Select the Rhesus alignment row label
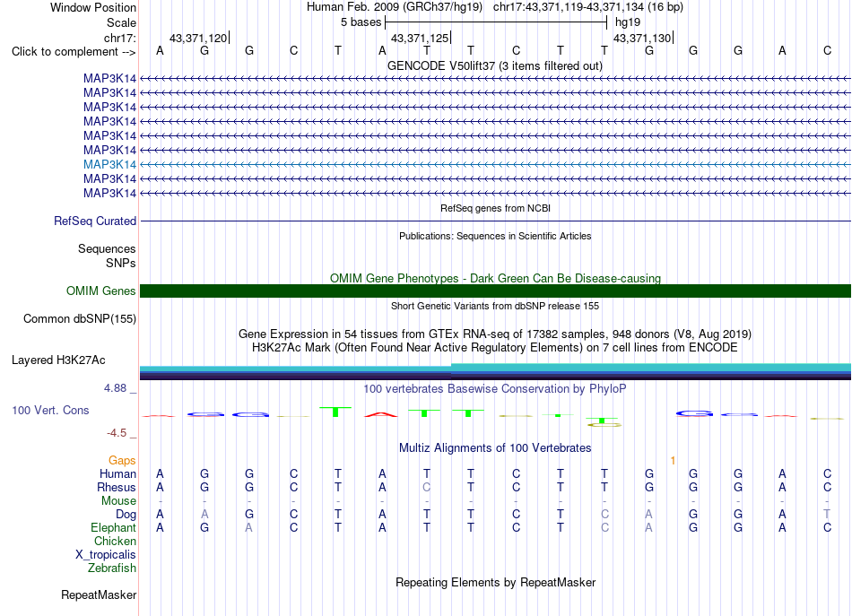852x616 pixels. [x=117, y=487]
